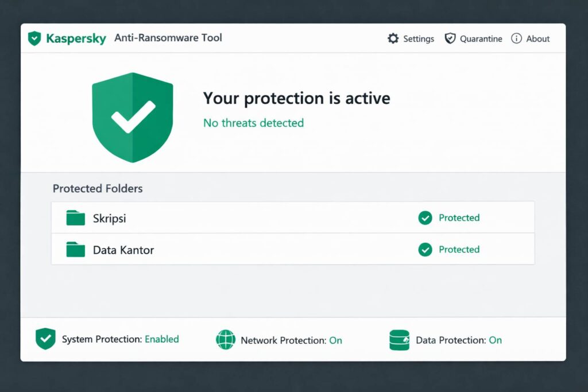Viewport: 588px width, 392px height.
Task: Open Settings via the gear icon
Action: (393, 38)
